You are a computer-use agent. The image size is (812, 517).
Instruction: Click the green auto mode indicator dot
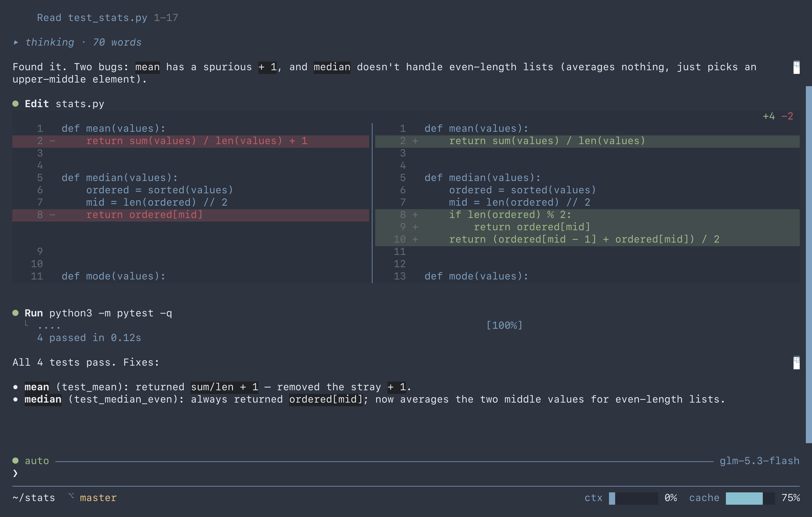(15, 461)
